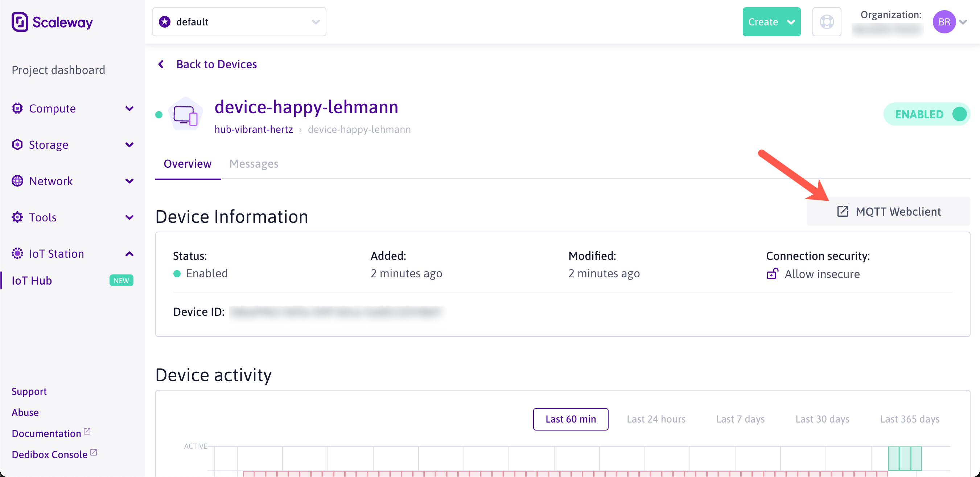The height and width of the screenshot is (477, 980).
Task: Click the Storage hexagon icon
Action: (17, 144)
